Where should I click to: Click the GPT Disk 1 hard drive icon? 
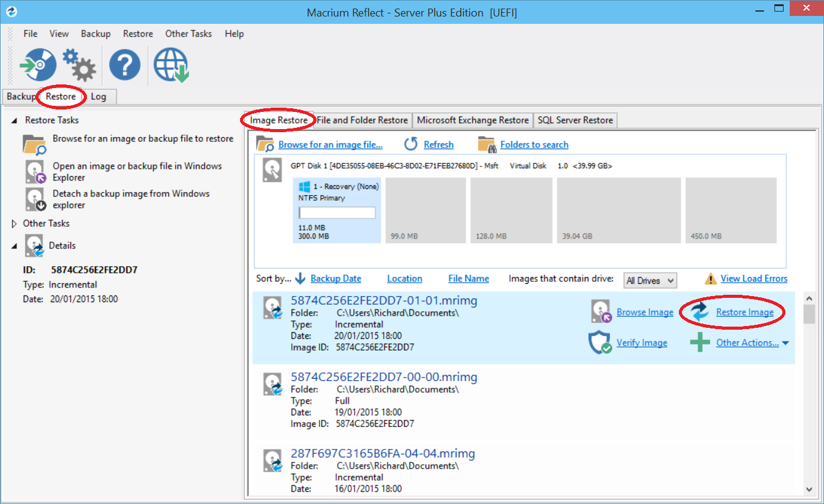coord(272,170)
